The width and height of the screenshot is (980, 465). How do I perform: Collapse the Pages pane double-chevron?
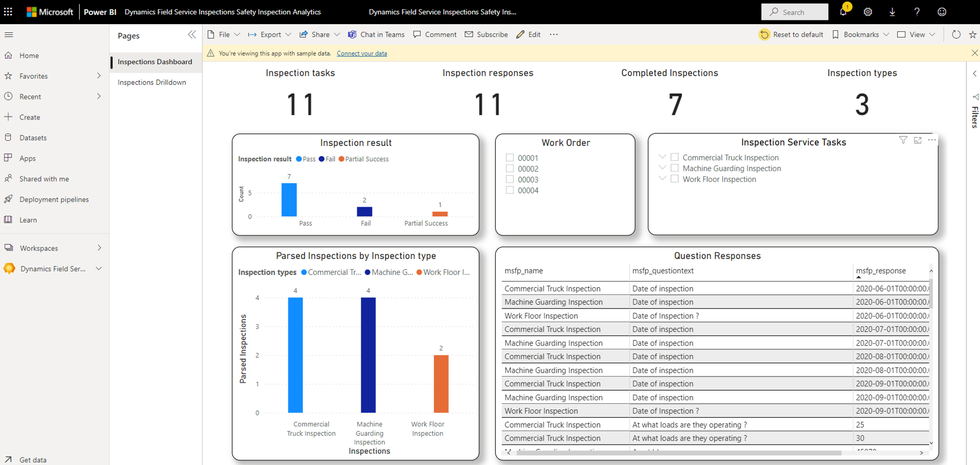[x=192, y=35]
